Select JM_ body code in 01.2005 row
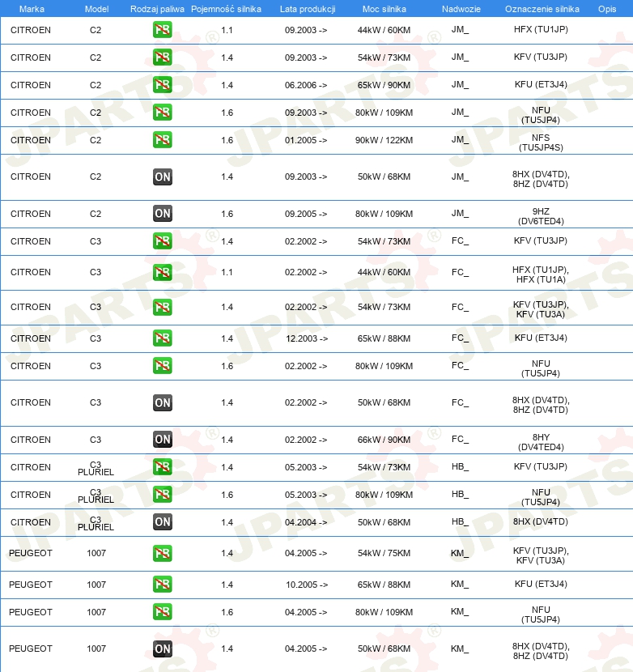This screenshot has height=672, width=633. pyautogui.click(x=460, y=140)
